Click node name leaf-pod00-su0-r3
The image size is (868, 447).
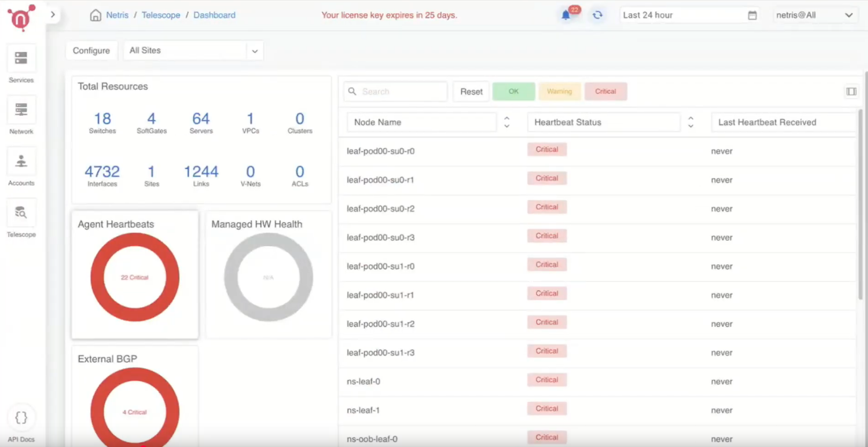coord(381,238)
